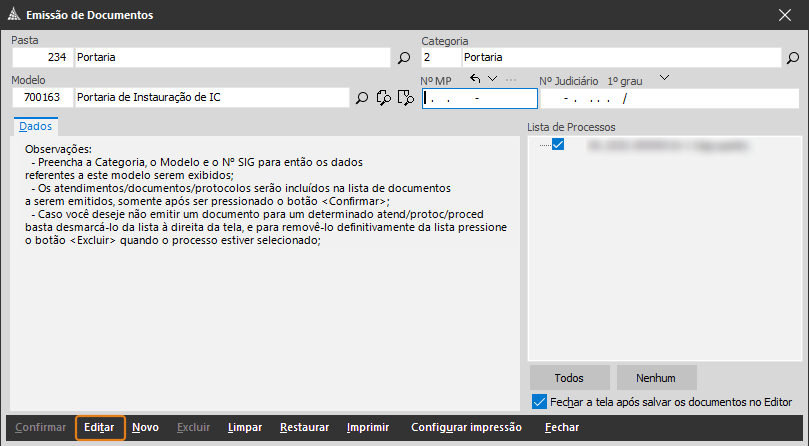Click Fechar in the bottom bar
809x446 pixels.
click(562, 427)
